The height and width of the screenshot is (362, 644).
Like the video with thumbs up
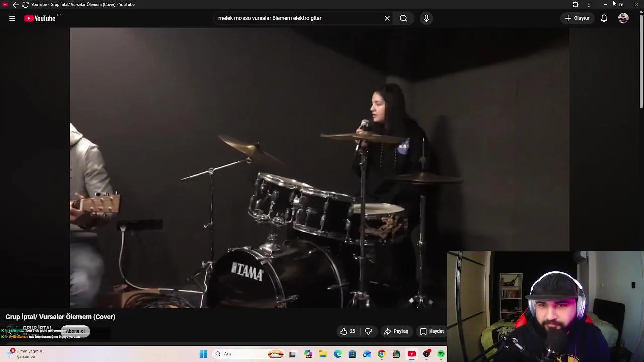tap(344, 331)
